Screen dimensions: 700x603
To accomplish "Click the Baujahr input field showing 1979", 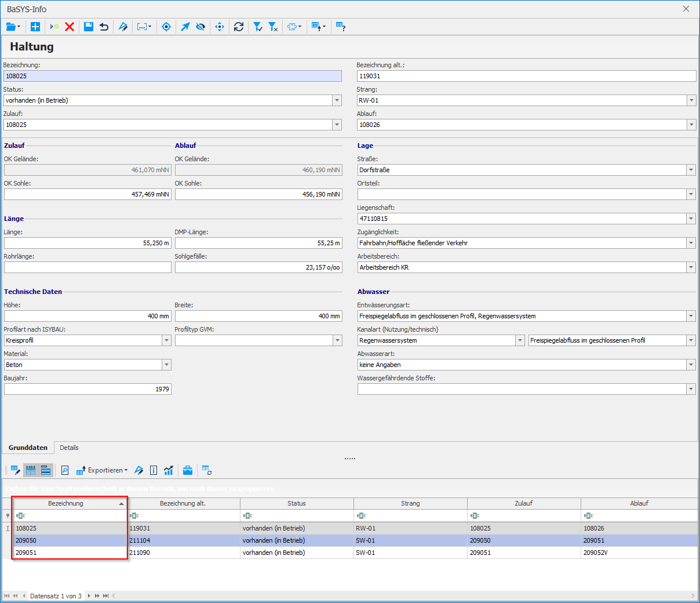I will (x=87, y=389).
